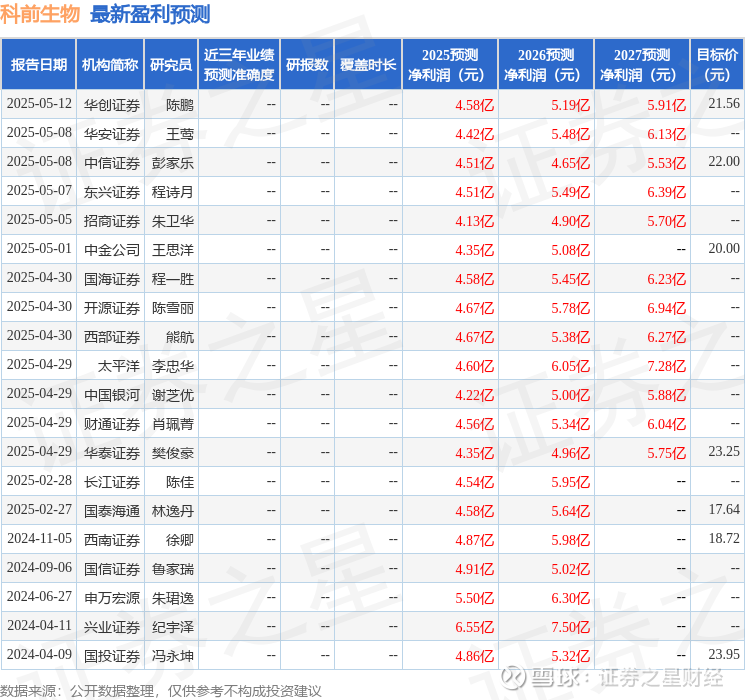Click the 华创证券 institution cell
The image size is (745, 700).
point(112,105)
